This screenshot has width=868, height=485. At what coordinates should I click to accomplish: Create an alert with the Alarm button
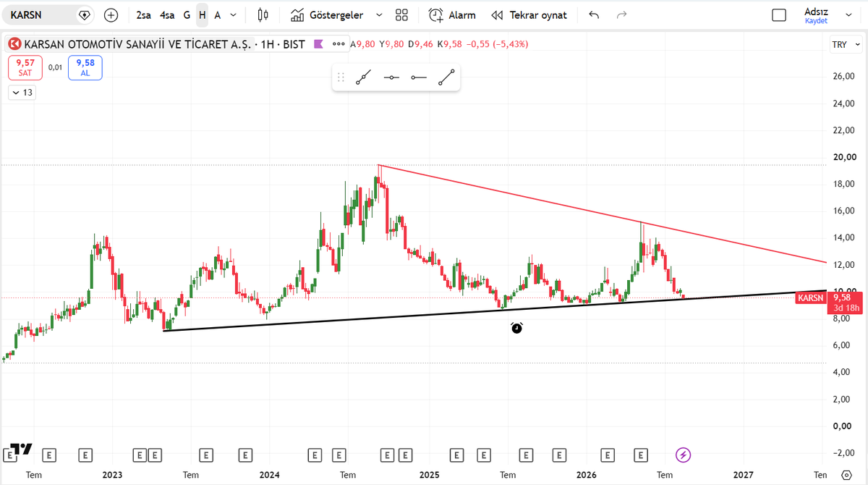click(x=452, y=14)
